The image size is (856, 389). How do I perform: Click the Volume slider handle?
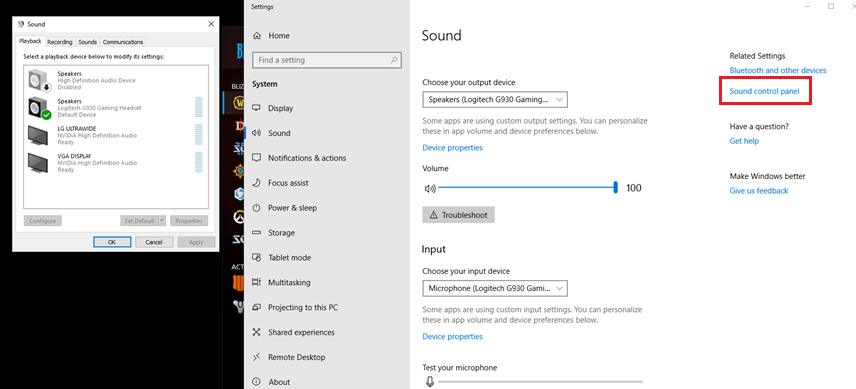[615, 188]
